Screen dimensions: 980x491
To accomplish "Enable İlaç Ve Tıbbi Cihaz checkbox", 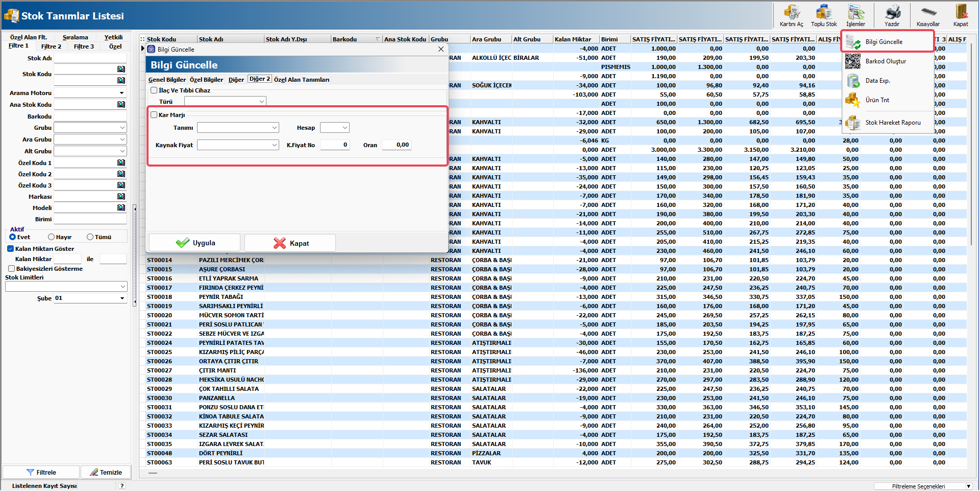I will tap(154, 90).
